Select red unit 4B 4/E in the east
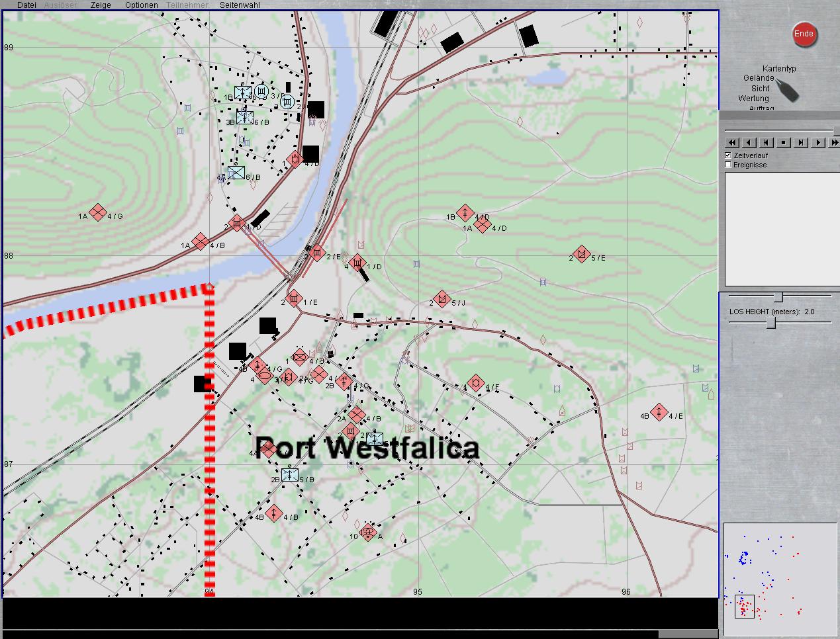Viewport: 840px width, 639px height. 659,413
